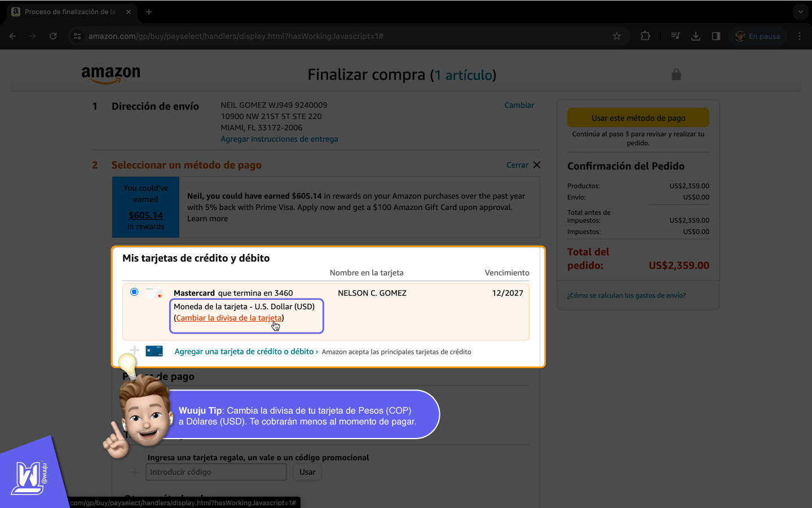Viewport: 812px width, 508px height.
Task: Select the Mastercard ending in 3460 radio button
Action: click(134, 292)
